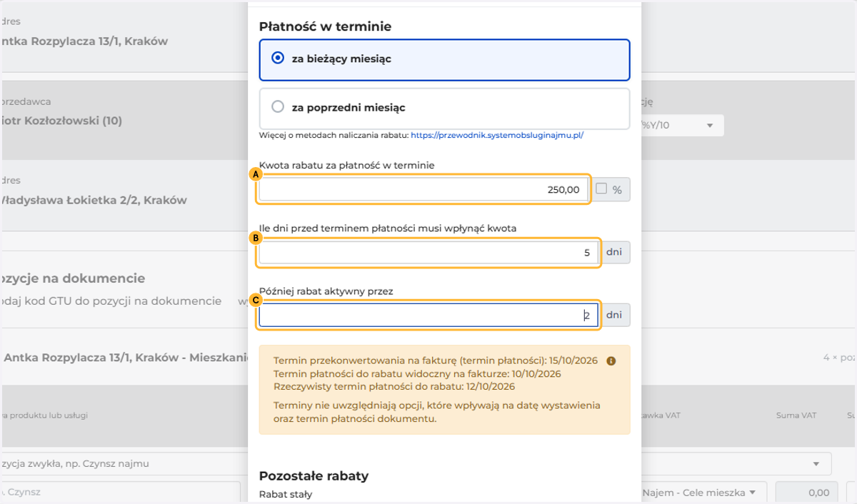
Task: Open 'Pozycja zwykła, np. Czynsz najmu' dropdown
Action: coord(414,463)
